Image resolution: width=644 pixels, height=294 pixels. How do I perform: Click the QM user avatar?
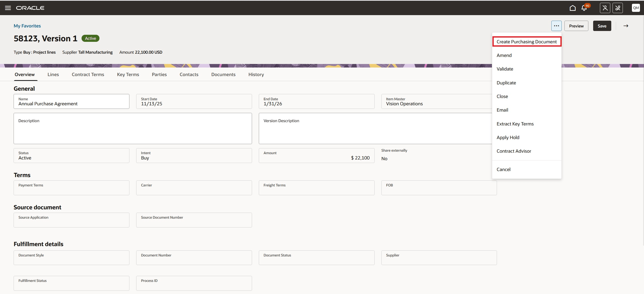(635, 8)
